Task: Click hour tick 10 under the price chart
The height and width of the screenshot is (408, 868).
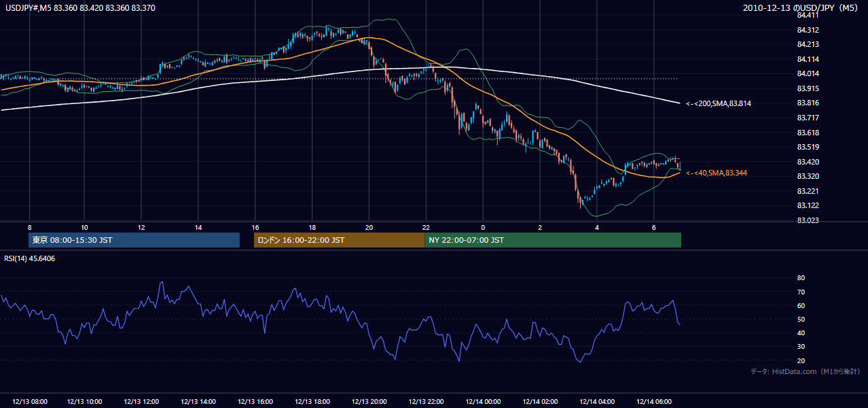Action: coord(84,227)
